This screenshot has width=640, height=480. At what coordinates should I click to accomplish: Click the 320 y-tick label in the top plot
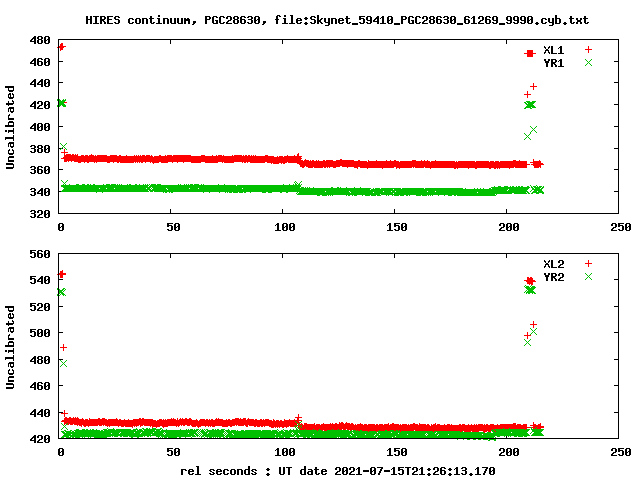coord(40,213)
